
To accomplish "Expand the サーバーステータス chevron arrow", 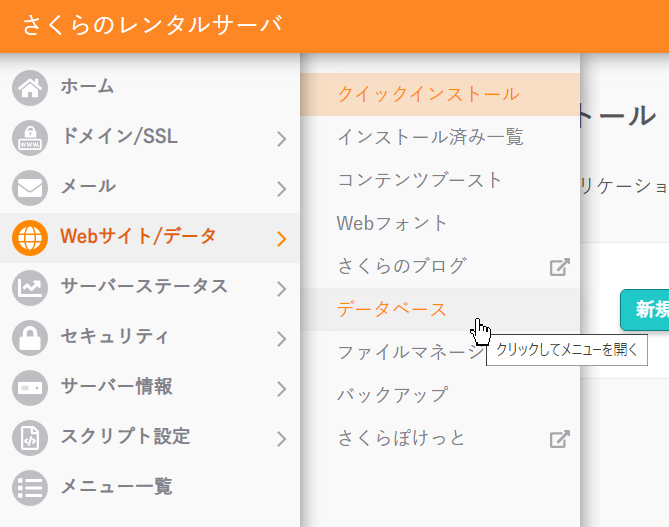I will (x=281, y=288).
